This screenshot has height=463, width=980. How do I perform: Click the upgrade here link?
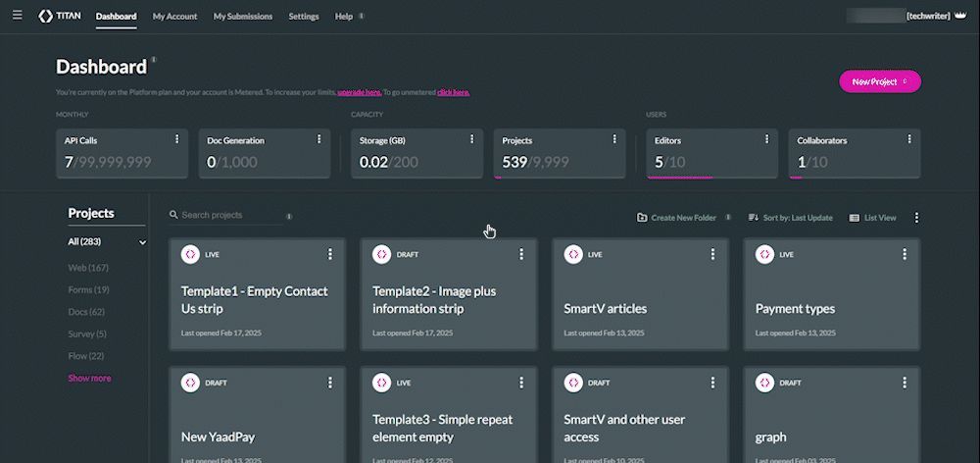pyautogui.click(x=360, y=92)
